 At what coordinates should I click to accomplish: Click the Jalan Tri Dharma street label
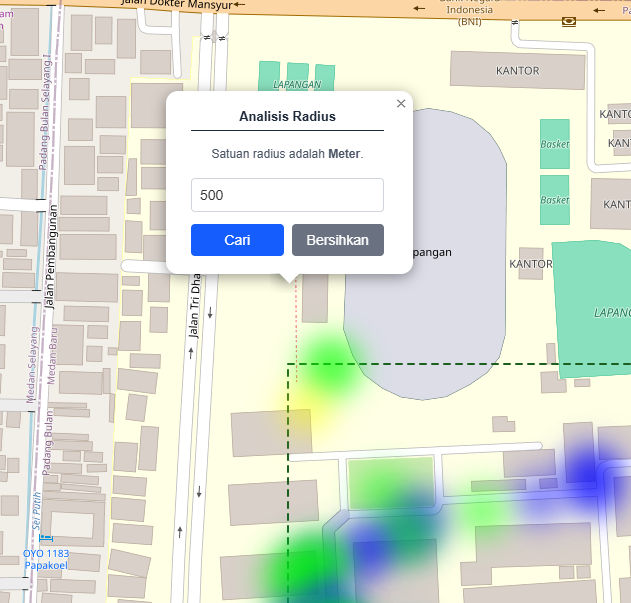pyautogui.click(x=194, y=306)
